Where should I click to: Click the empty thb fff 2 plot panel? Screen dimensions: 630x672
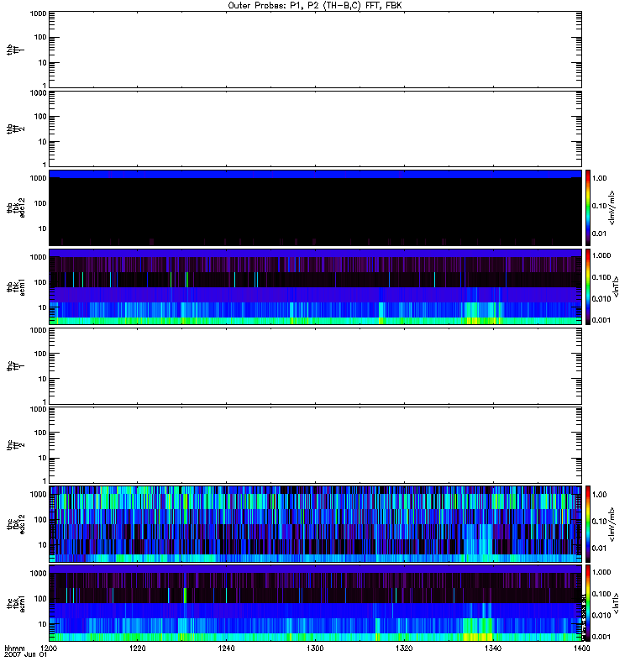pyautogui.click(x=315, y=129)
